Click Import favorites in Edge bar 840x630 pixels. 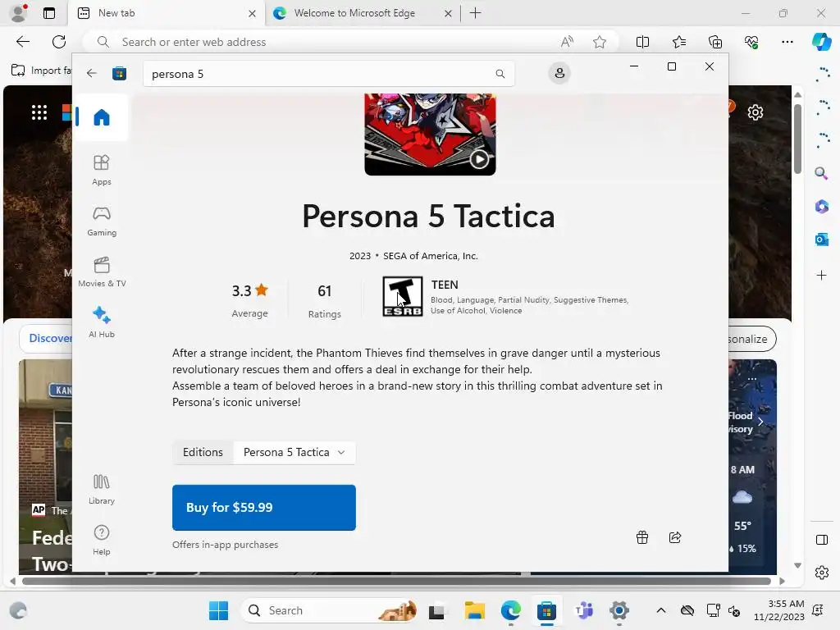(x=42, y=71)
